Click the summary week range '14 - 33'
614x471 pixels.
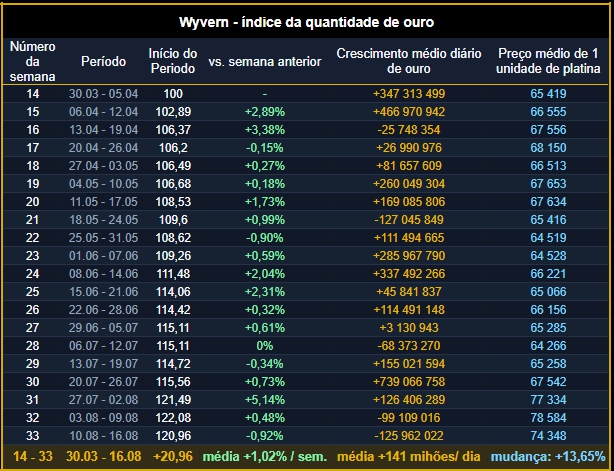pyautogui.click(x=33, y=457)
